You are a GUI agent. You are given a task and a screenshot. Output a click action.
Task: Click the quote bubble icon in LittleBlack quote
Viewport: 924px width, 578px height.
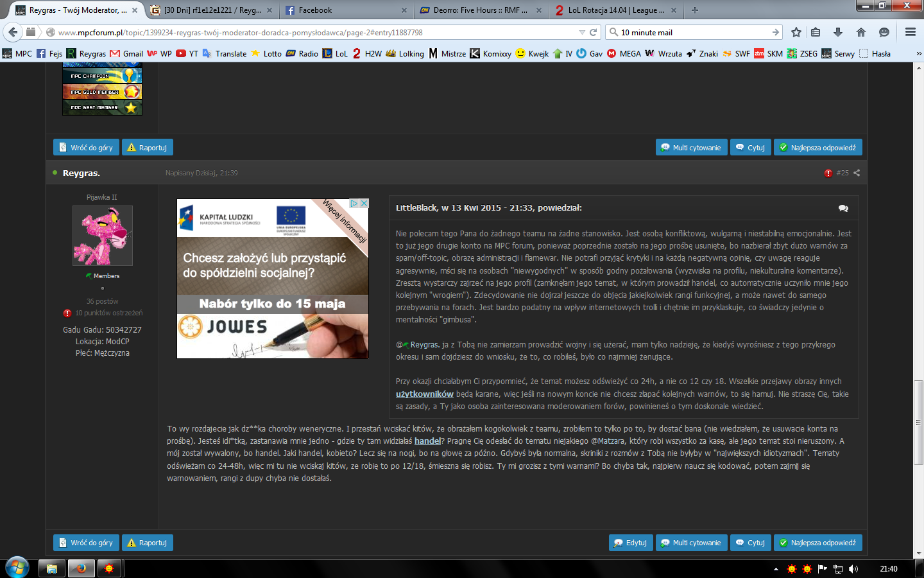coord(843,208)
